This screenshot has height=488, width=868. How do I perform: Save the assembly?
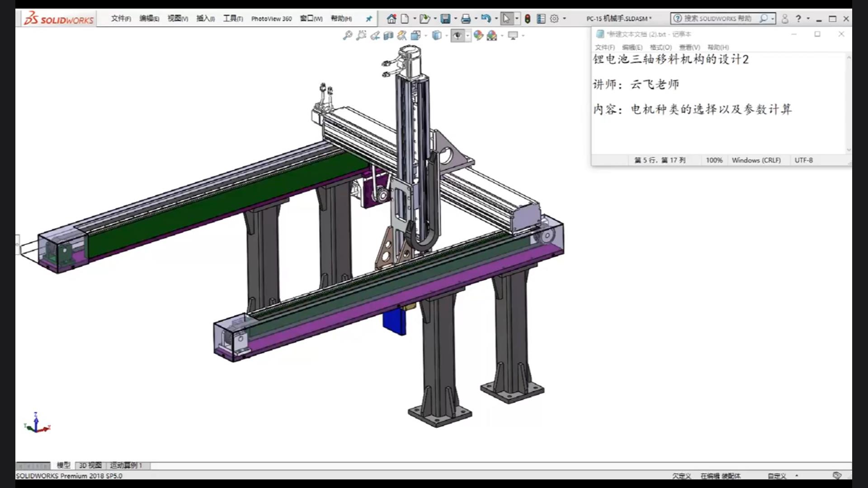click(445, 19)
